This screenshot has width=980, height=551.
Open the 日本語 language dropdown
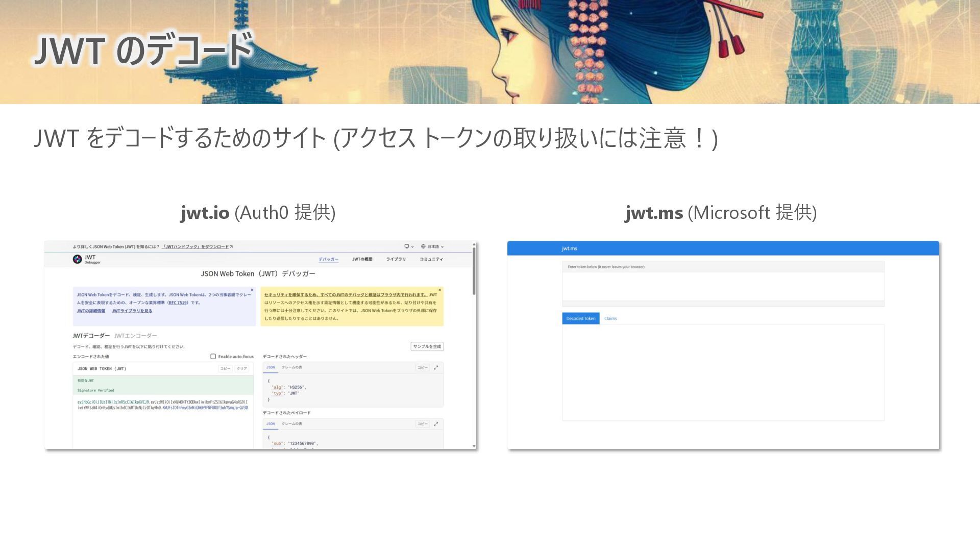coord(432,246)
